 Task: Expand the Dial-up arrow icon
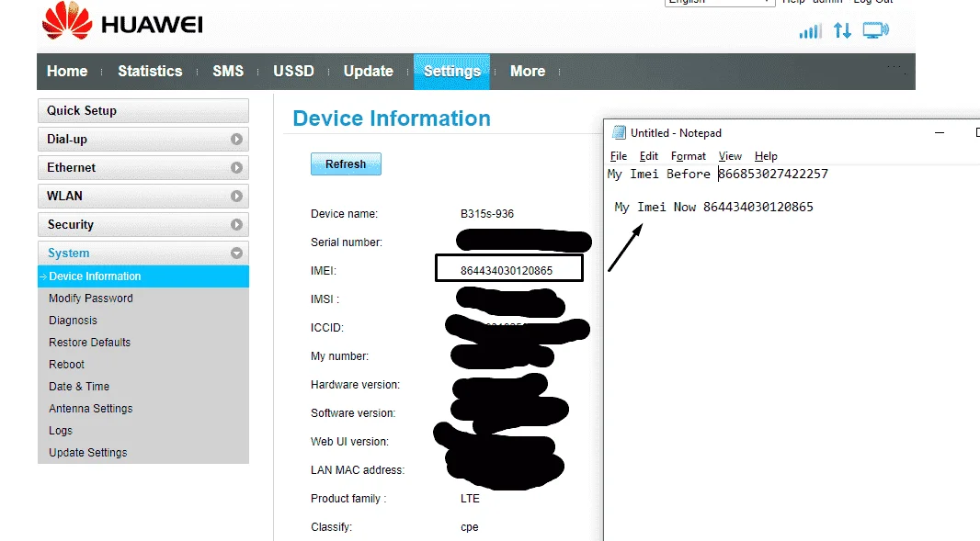(x=236, y=140)
